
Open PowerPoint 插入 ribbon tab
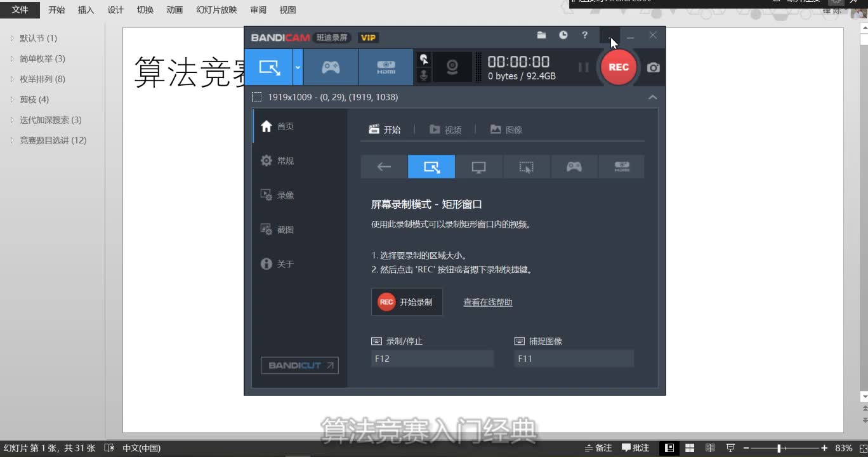point(86,10)
